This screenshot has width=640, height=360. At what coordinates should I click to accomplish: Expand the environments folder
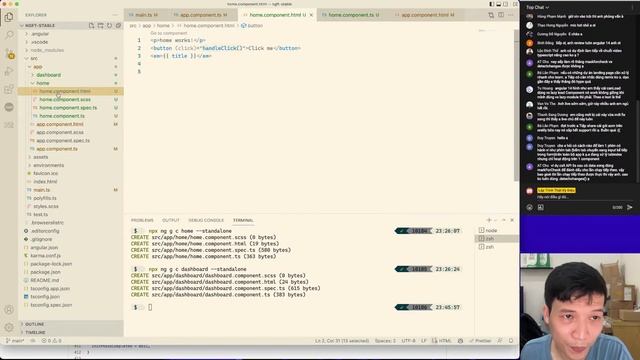point(48,165)
